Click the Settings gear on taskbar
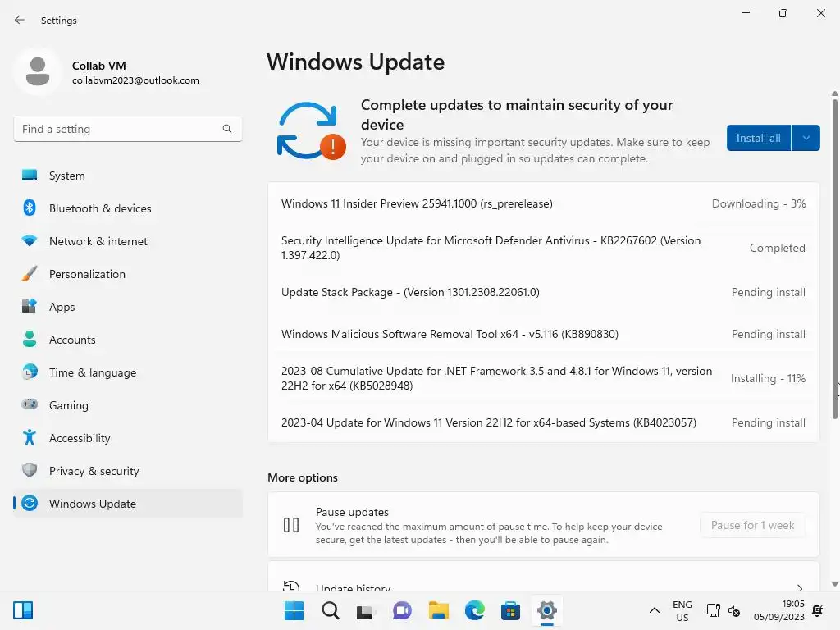This screenshot has width=840, height=630. [546, 610]
